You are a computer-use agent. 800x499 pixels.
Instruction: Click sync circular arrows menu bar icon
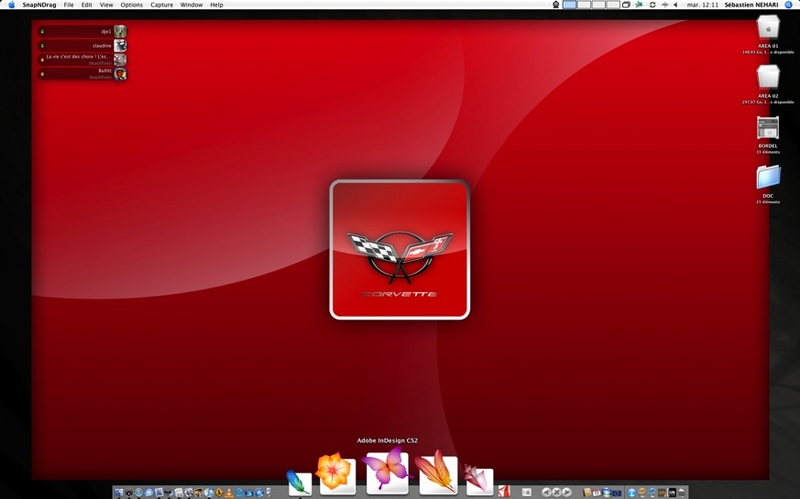pos(653,5)
